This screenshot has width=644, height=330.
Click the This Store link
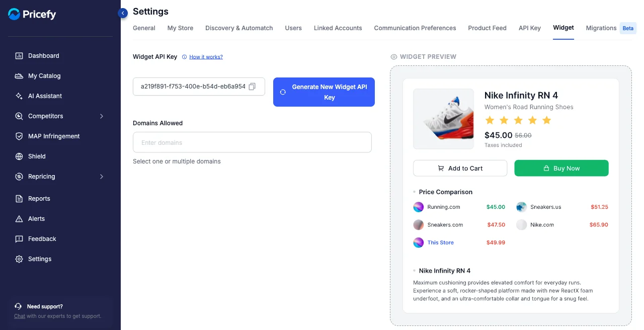pyautogui.click(x=441, y=242)
